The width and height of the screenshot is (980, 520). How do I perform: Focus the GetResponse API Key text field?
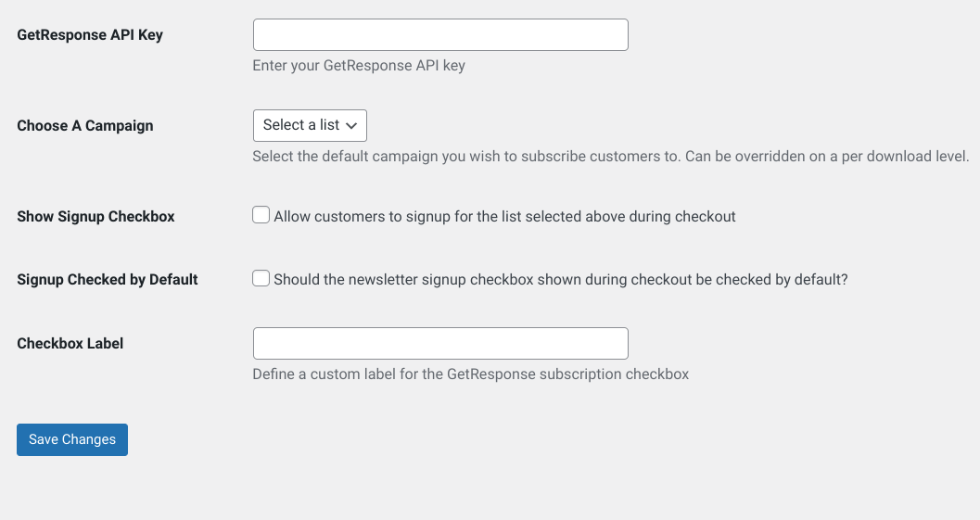tap(440, 35)
